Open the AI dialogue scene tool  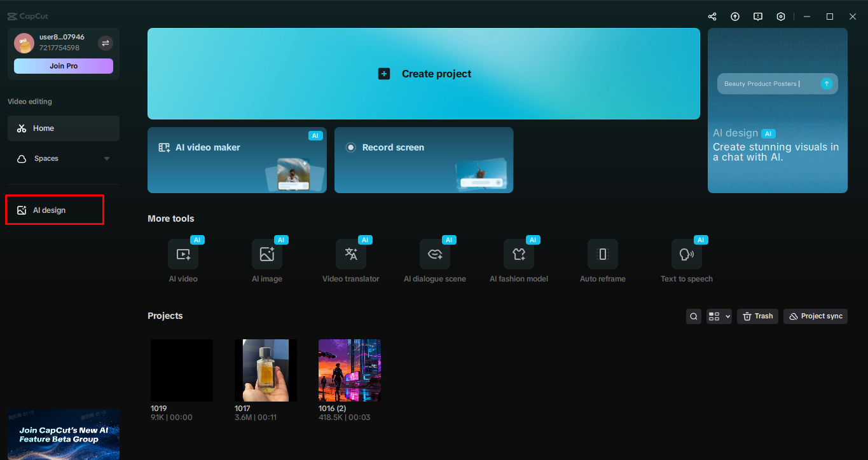(x=435, y=254)
